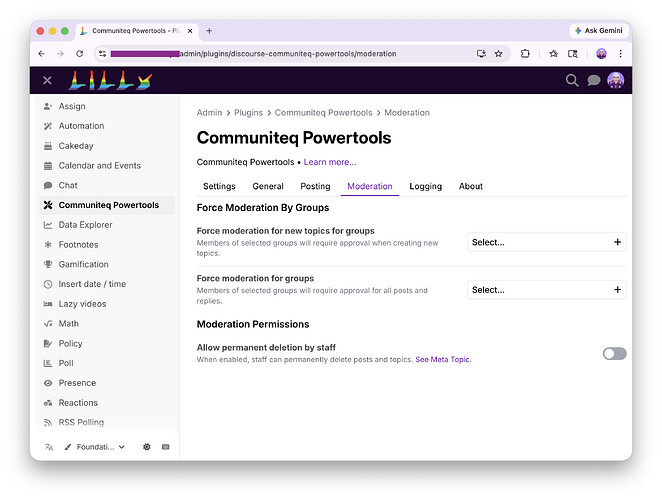Open group selector for Force moderation for groups
Viewport: 662px width, 499px height.
click(x=547, y=290)
